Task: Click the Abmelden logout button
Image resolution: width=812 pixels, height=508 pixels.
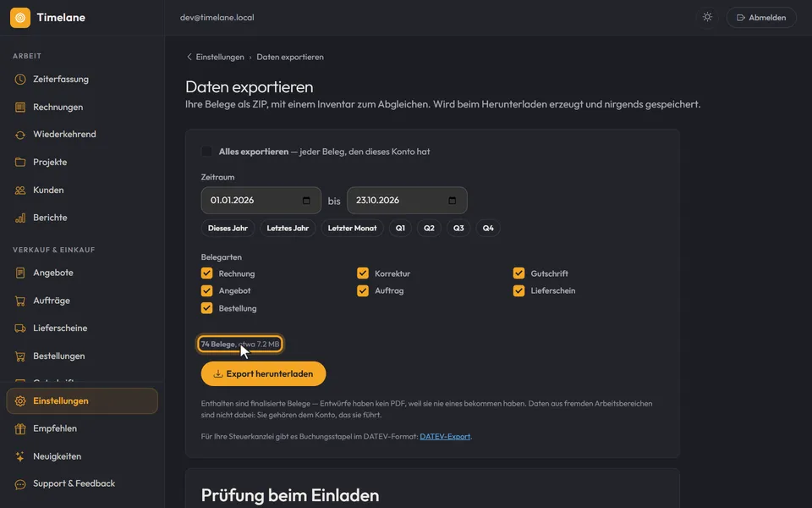Action: click(761, 18)
